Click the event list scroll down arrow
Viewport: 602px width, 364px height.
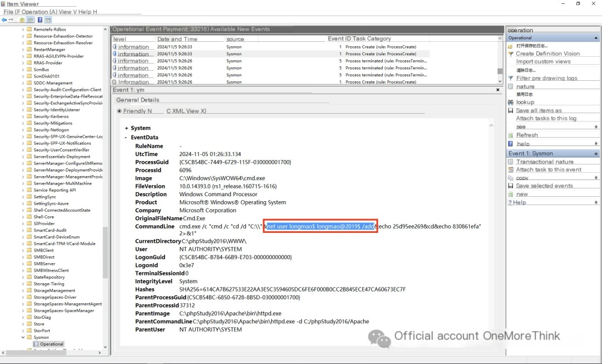click(500, 81)
